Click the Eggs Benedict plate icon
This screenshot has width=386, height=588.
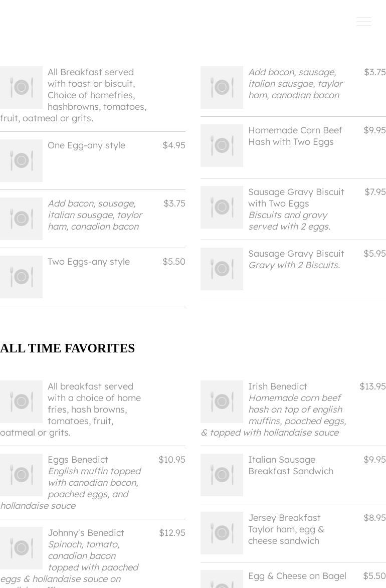point(21,475)
